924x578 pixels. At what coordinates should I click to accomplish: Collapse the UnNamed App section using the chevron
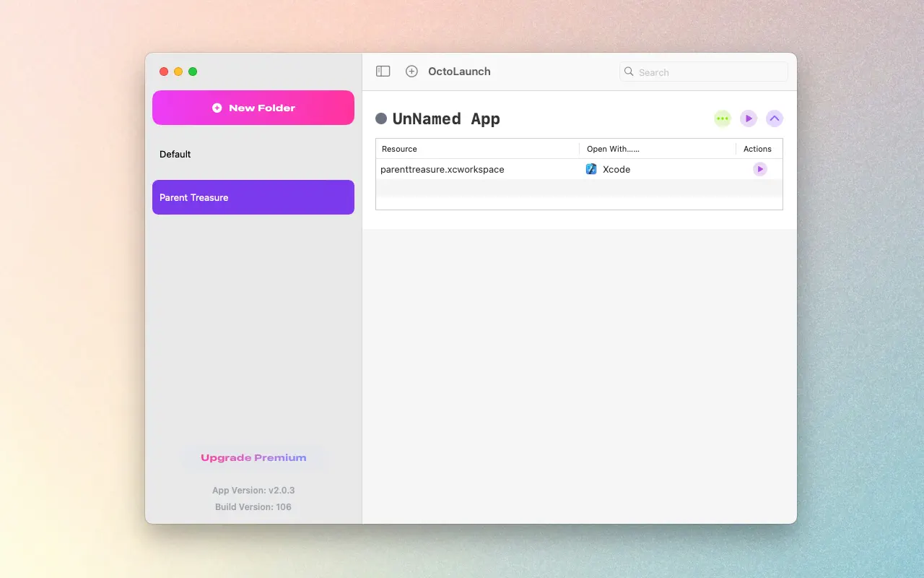click(775, 118)
